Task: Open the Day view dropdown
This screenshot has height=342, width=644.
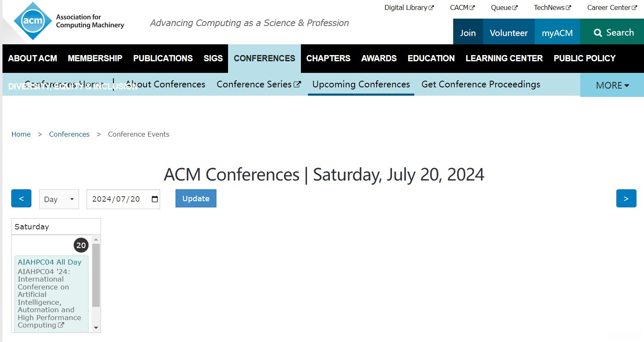Action: [59, 199]
